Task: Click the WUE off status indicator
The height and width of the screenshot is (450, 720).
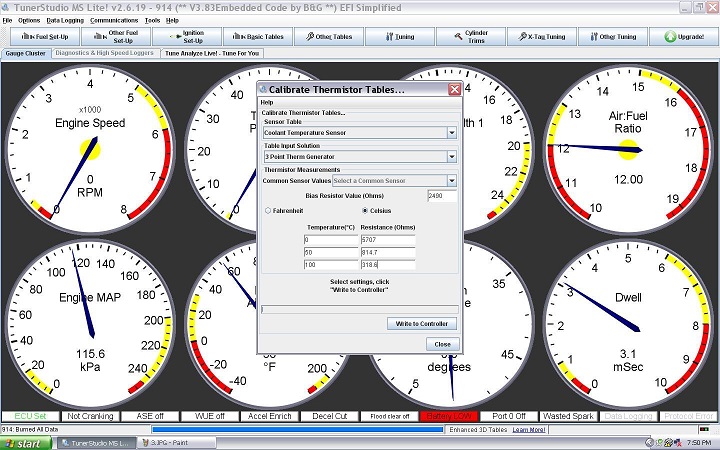Action: (x=210, y=416)
